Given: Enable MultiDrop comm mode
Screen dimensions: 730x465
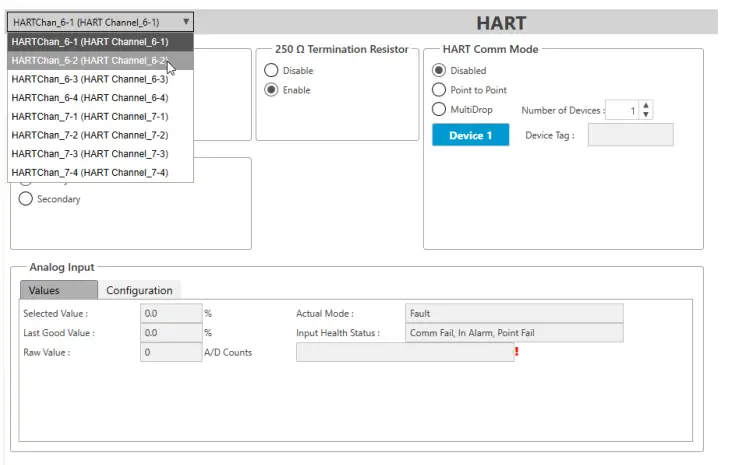Looking at the screenshot, I should 439,109.
